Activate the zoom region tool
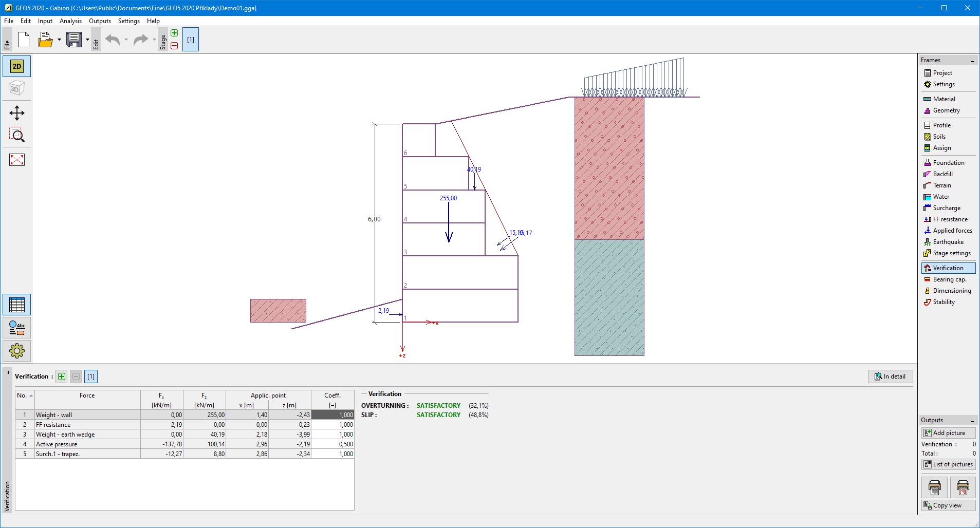The image size is (980, 528). pyautogui.click(x=17, y=135)
